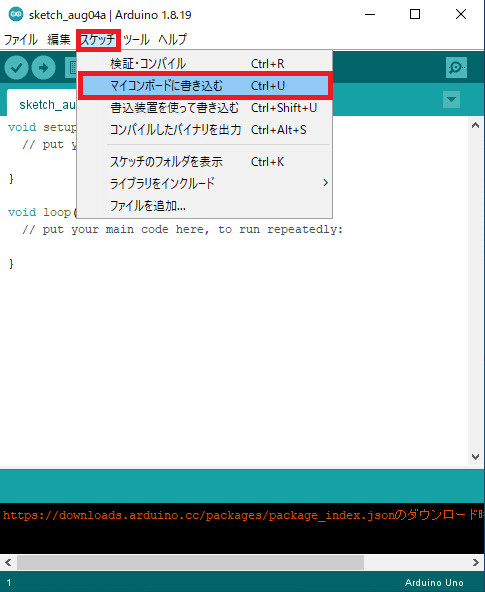Minimize the Arduino window
This screenshot has height=592, width=485.
[370, 14]
